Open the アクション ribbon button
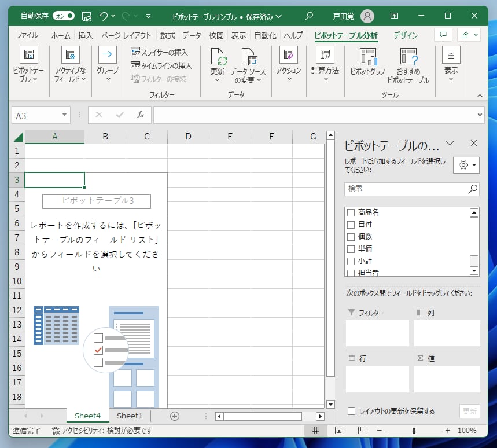497x448 pixels. pos(289,64)
